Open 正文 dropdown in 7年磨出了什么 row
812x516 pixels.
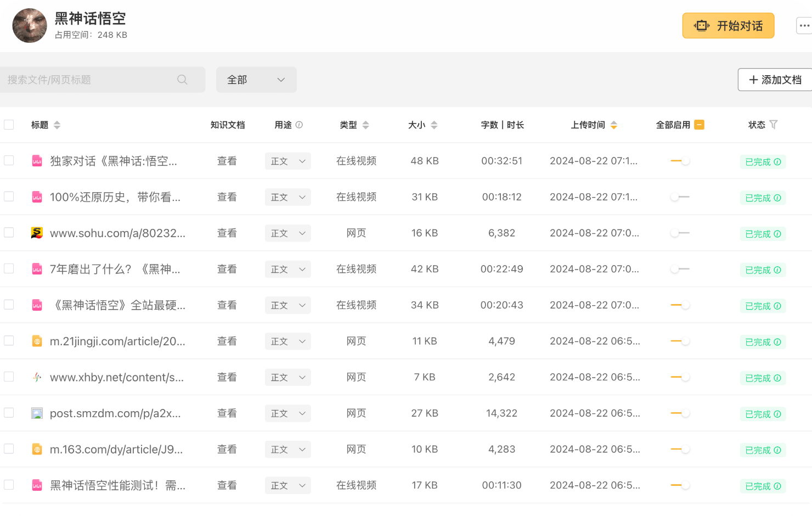[288, 269]
